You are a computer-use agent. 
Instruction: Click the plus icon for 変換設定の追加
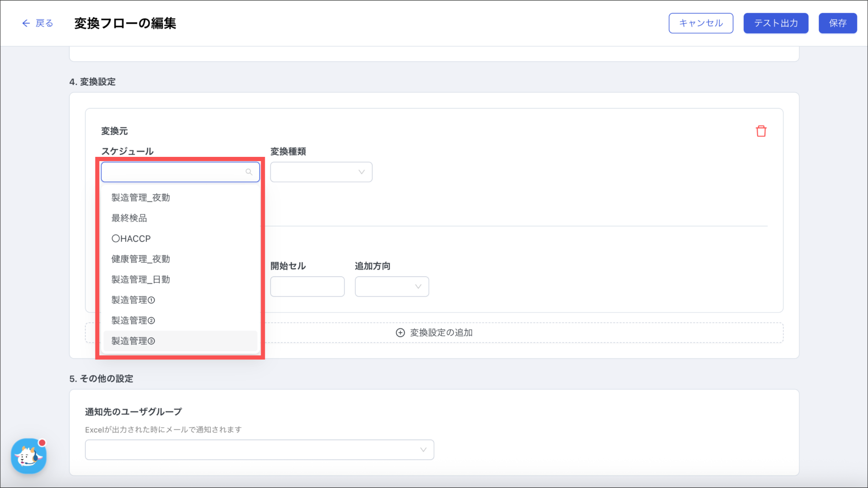click(x=400, y=332)
